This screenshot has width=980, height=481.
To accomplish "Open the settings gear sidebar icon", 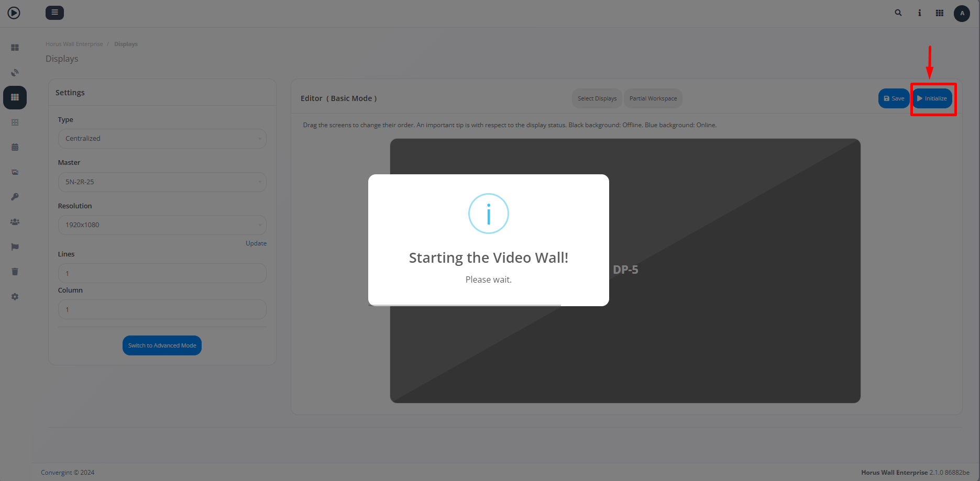I will 15,297.
